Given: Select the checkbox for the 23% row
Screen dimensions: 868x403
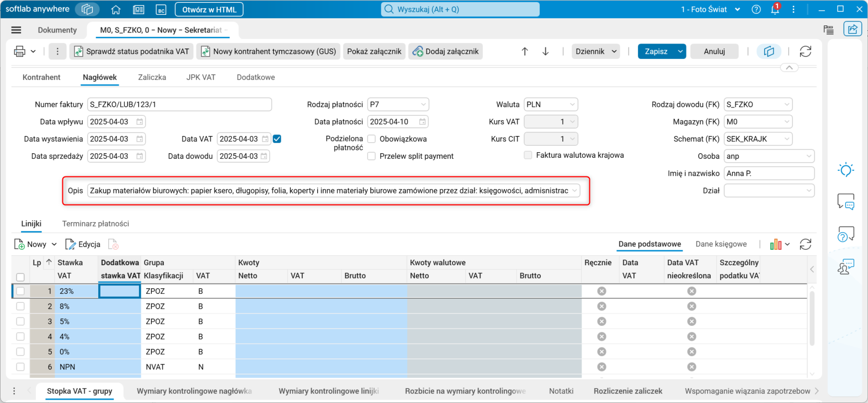Looking at the screenshot, I should 20,291.
